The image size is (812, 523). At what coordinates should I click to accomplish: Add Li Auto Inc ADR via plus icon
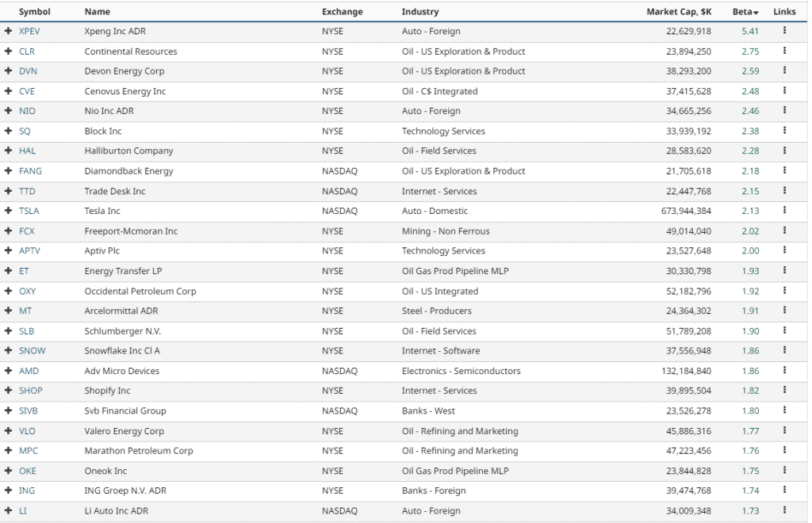pyautogui.click(x=9, y=511)
